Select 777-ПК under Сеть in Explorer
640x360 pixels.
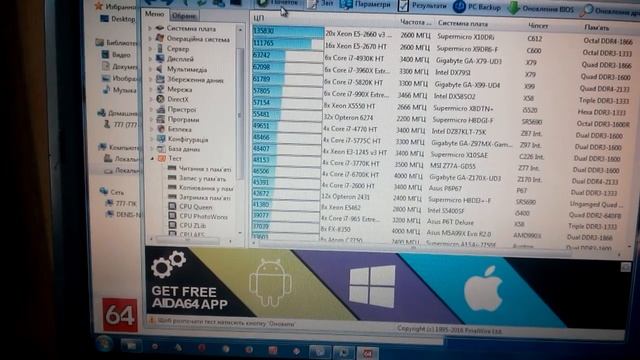tap(126, 203)
